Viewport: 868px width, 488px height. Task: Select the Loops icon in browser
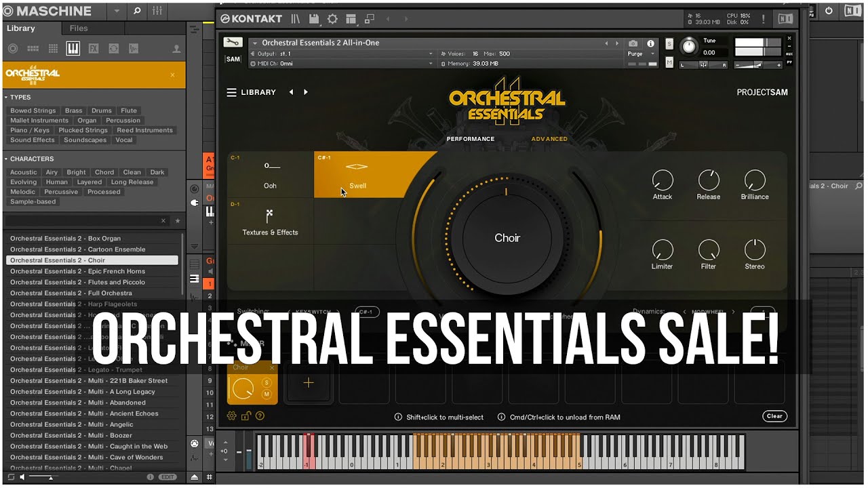pyautogui.click(x=113, y=49)
